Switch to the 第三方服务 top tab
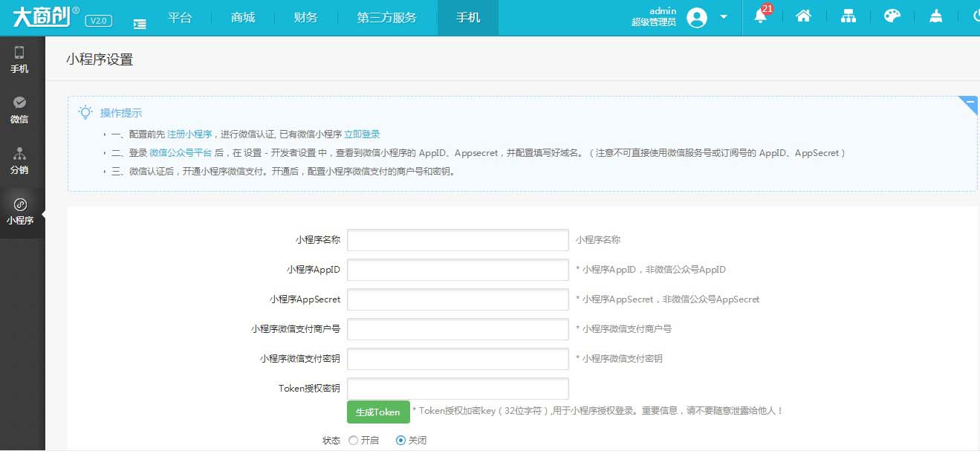The width and height of the screenshot is (980, 454). [x=386, y=17]
